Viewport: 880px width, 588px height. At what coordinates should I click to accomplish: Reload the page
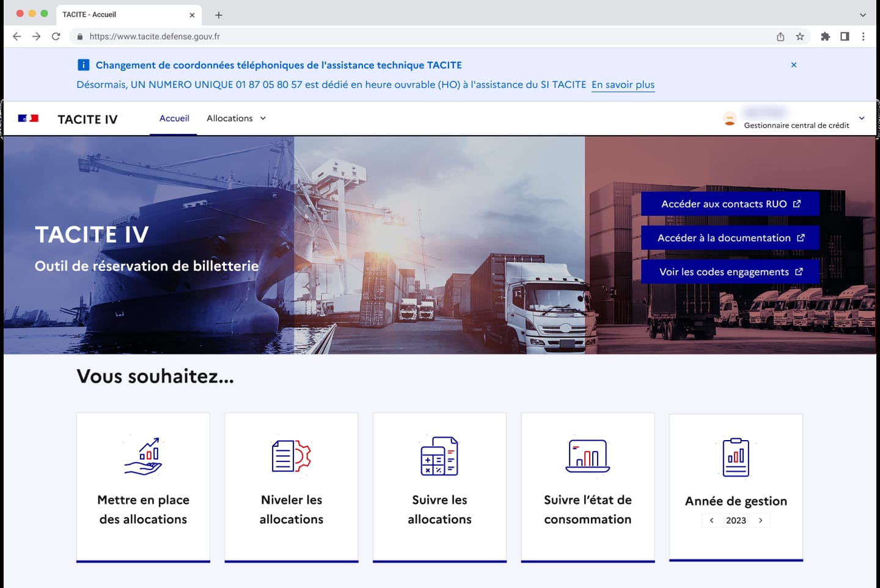tap(56, 37)
